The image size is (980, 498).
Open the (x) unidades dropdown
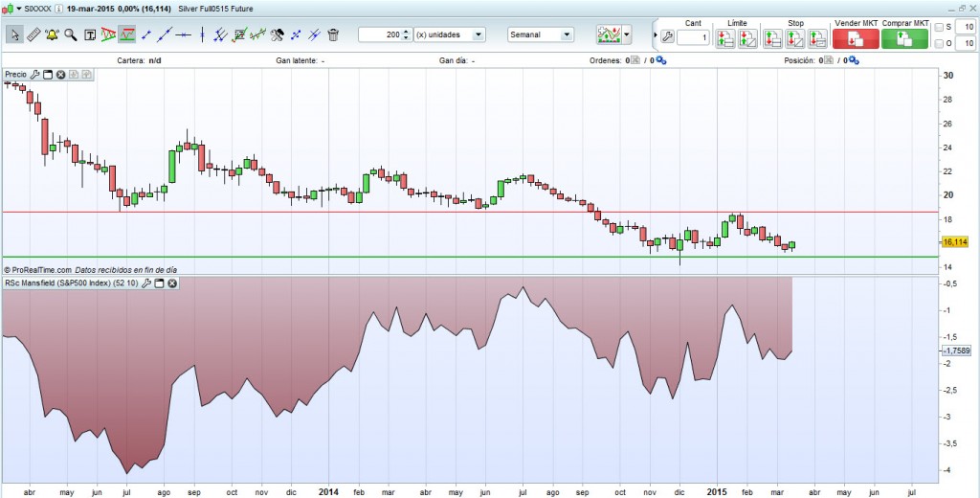479,34
